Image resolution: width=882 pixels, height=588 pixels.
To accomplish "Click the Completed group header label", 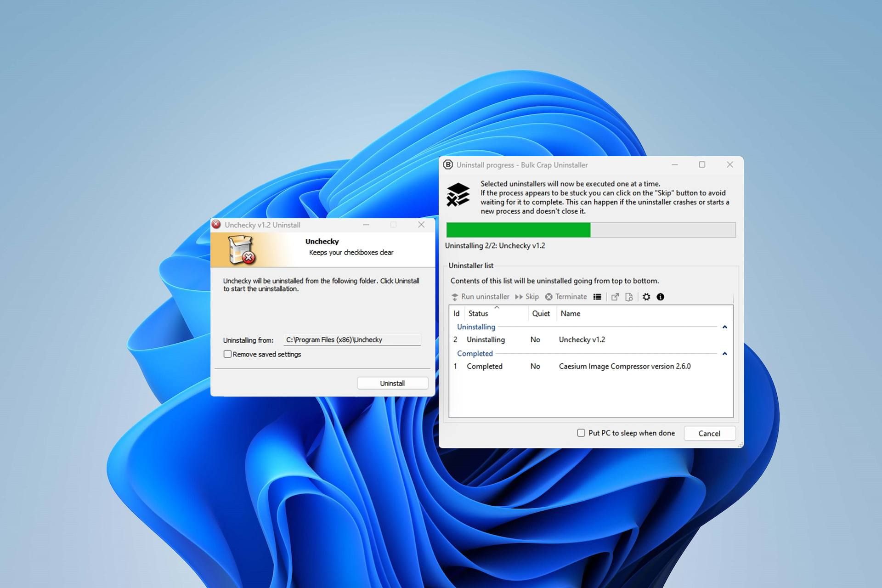I will point(475,354).
